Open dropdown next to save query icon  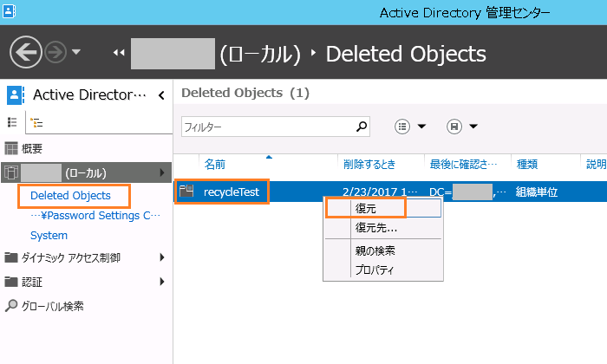click(473, 127)
